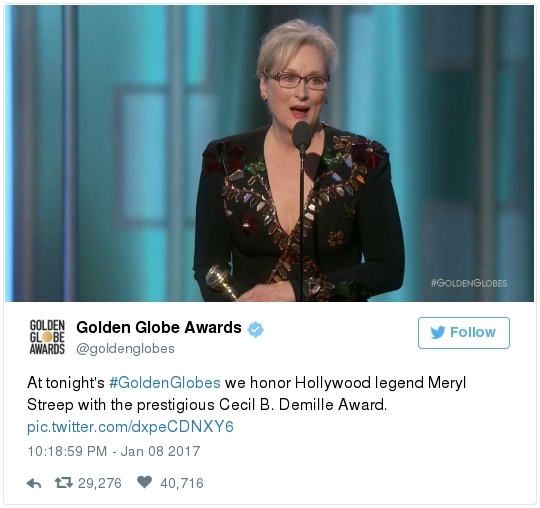Open the tweet photo of the award speech
The height and width of the screenshot is (508, 540).
click(269, 153)
